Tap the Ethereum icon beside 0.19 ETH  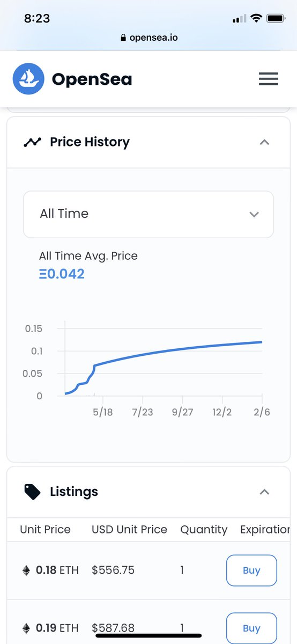pos(26,628)
